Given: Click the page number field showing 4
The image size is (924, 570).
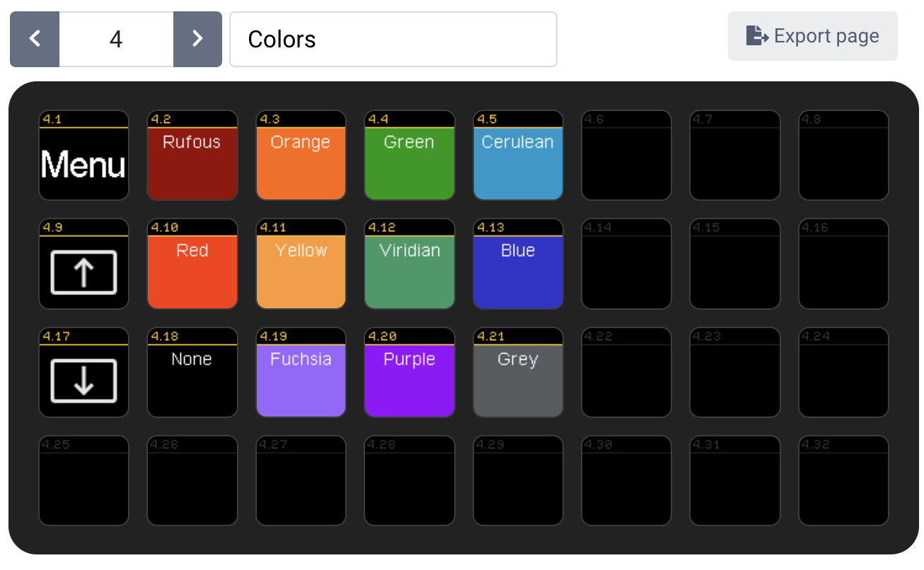Looking at the screenshot, I should coord(116,39).
